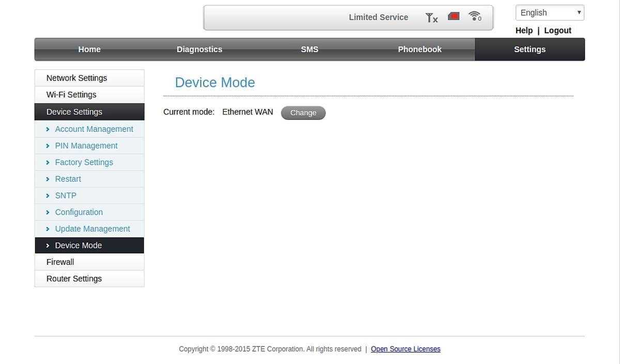This screenshot has height=364, width=620.
Task: Switch to the Diagnostics tab
Action: pyautogui.click(x=199, y=50)
